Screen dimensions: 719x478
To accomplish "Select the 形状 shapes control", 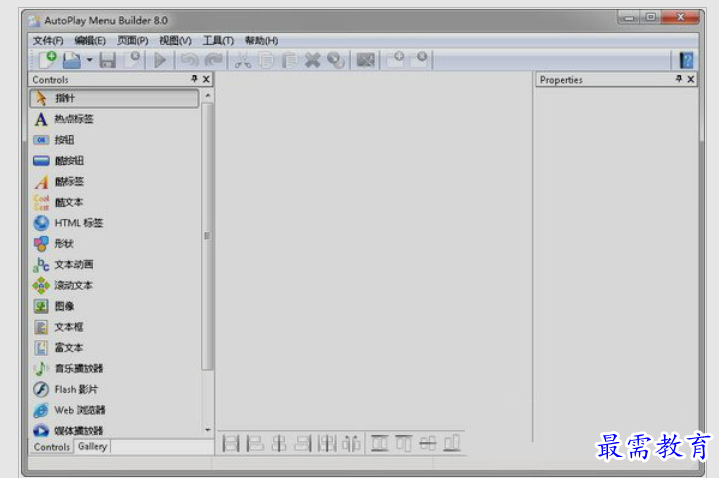I will point(114,244).
